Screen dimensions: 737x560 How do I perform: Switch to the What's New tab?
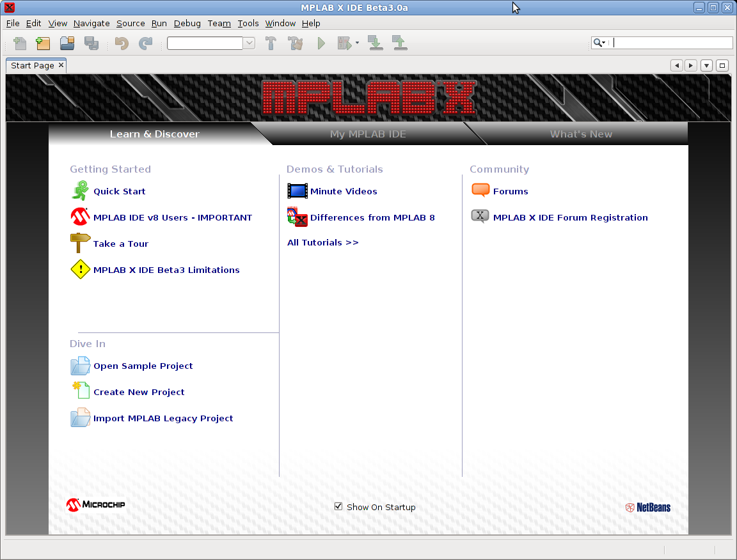581,134
